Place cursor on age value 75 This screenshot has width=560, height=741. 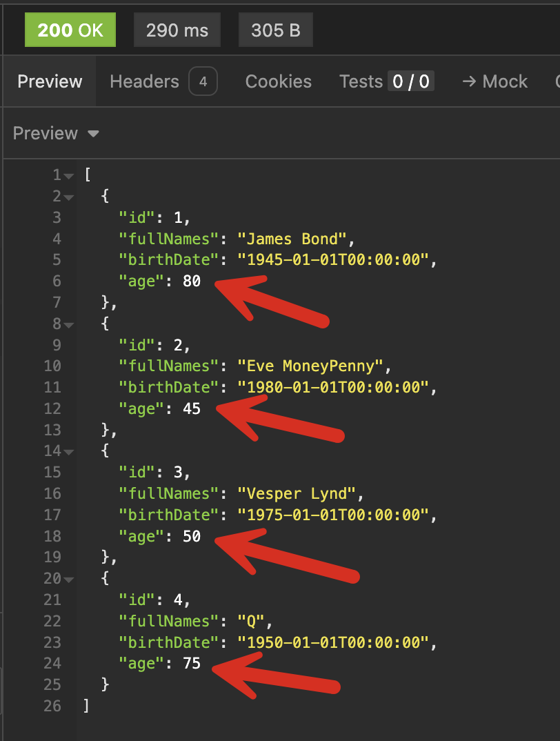191,663
